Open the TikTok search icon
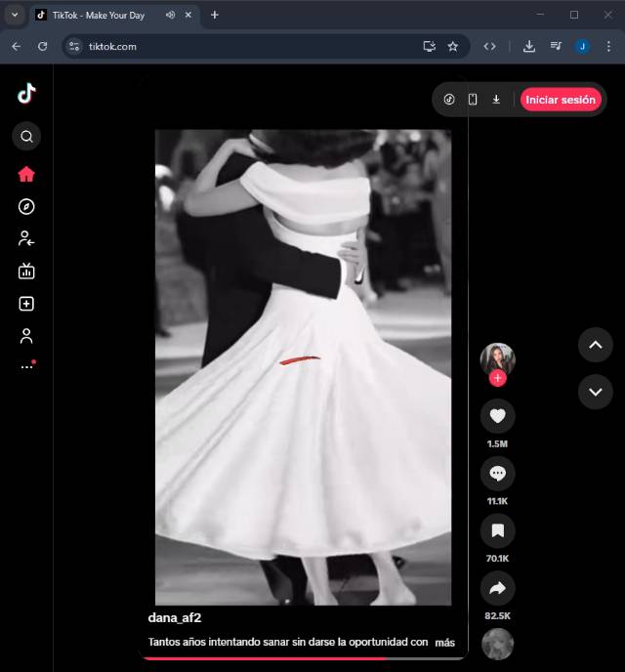 pyautogui.click(x=26, y=137)
